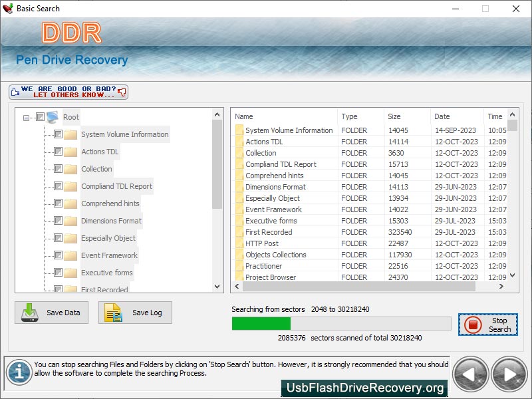Click the Save Data drive icon
532x399 pixels.
point(29,313)
